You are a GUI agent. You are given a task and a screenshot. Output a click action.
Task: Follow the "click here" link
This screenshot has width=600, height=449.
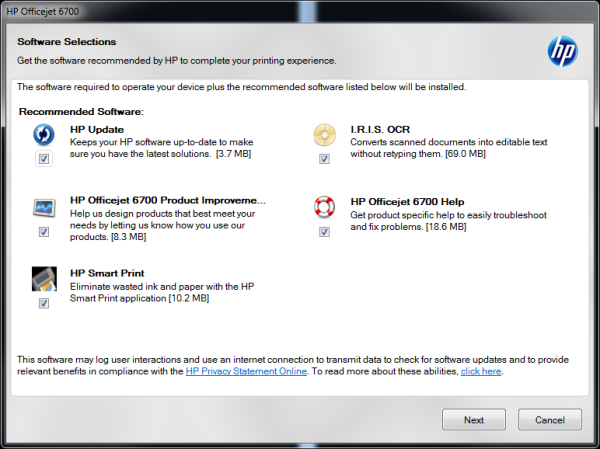point(481,371)
